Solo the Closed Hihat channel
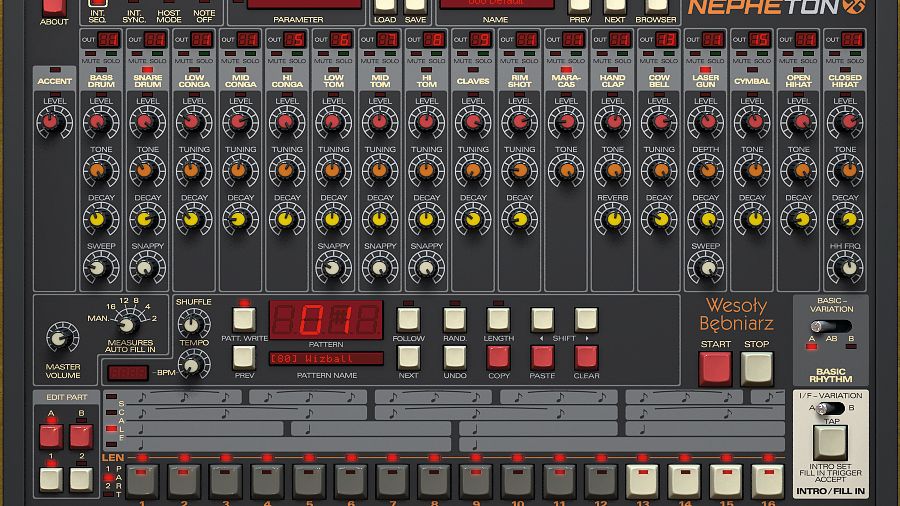 tap(855, 54)
